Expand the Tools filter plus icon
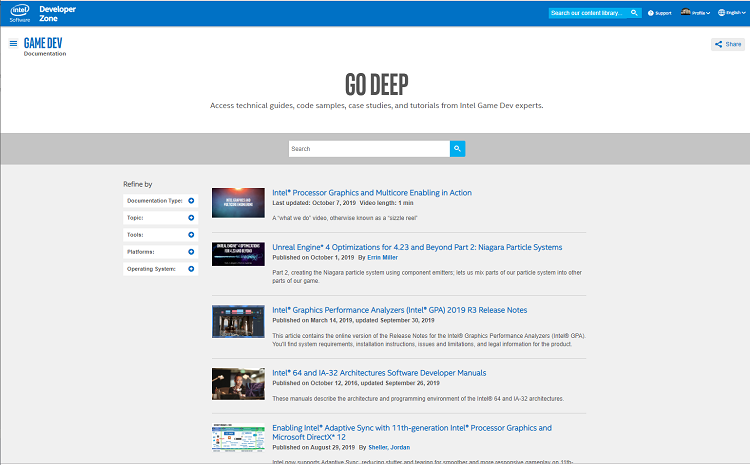Image resolution: width=750 pixels, height=465 pixels. coord(191,235)
